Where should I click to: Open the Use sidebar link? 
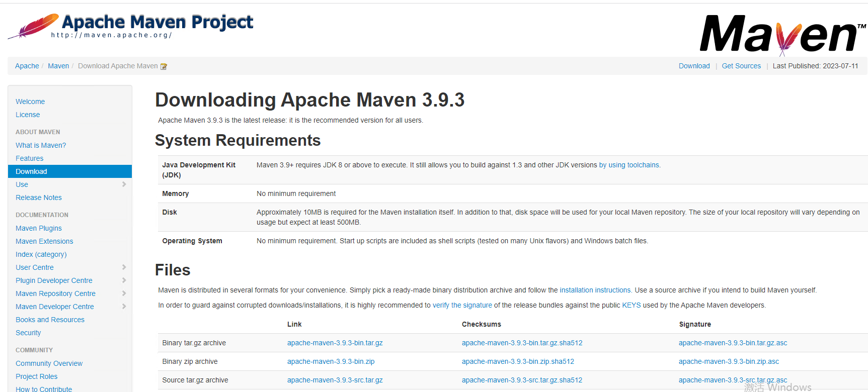22,184
